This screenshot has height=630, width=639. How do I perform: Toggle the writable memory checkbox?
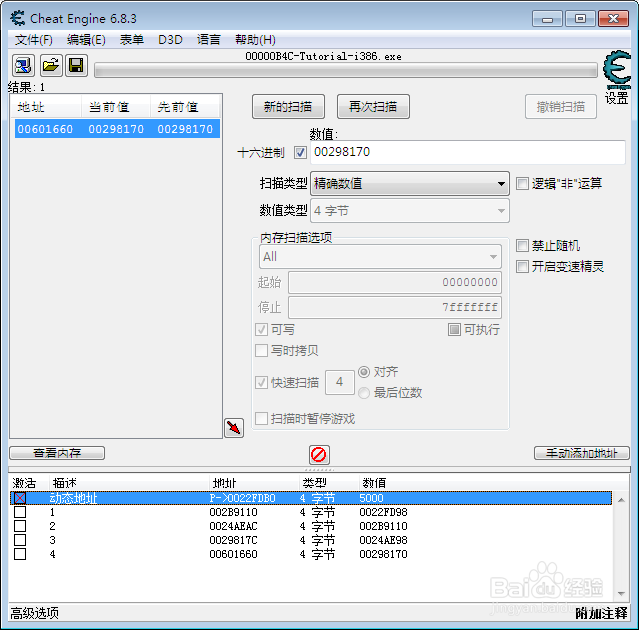[261, 330]
